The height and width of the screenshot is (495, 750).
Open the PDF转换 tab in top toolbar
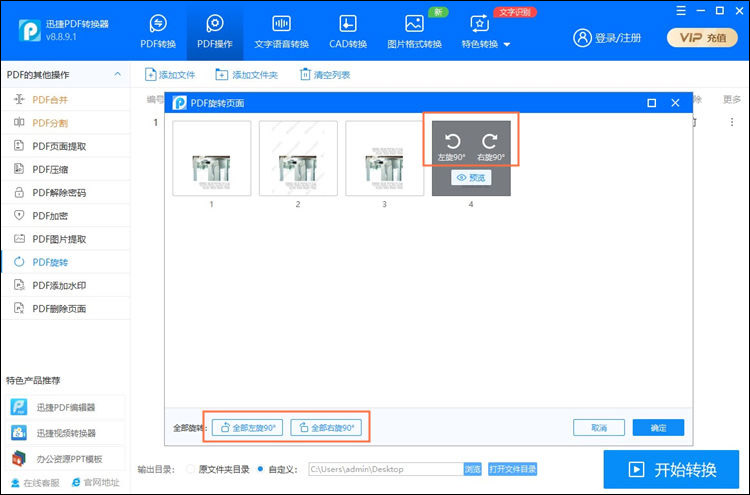tap(157, 31)
